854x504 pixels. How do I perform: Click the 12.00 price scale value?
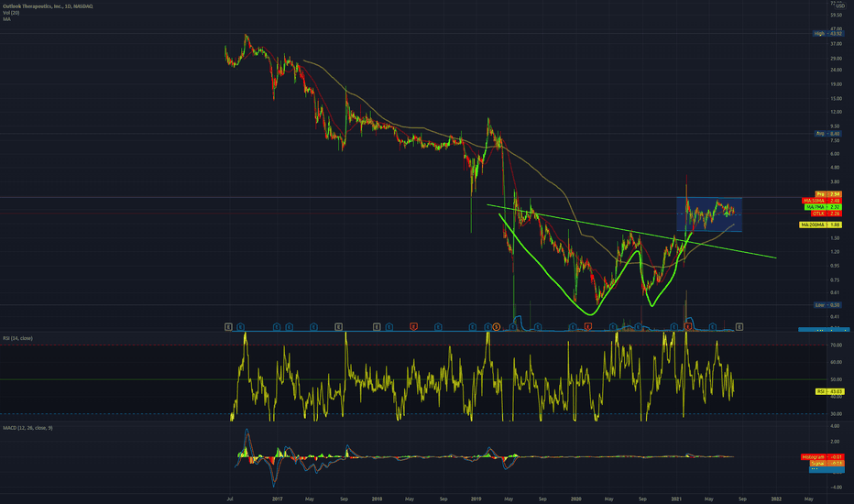coord(836,112)
